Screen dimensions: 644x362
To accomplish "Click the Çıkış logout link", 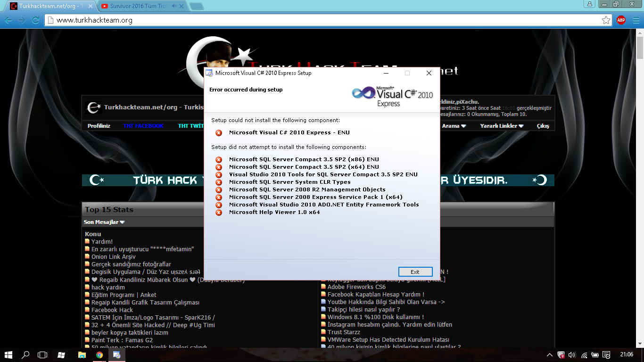I will pyautogui.click(x=543, y=126).
